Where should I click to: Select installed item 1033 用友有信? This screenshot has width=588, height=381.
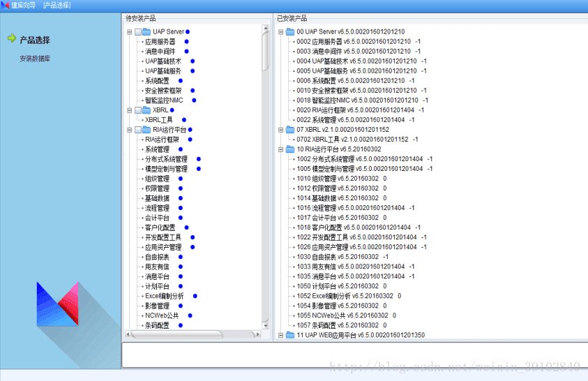pyautogui.click(x=356, y=267)
